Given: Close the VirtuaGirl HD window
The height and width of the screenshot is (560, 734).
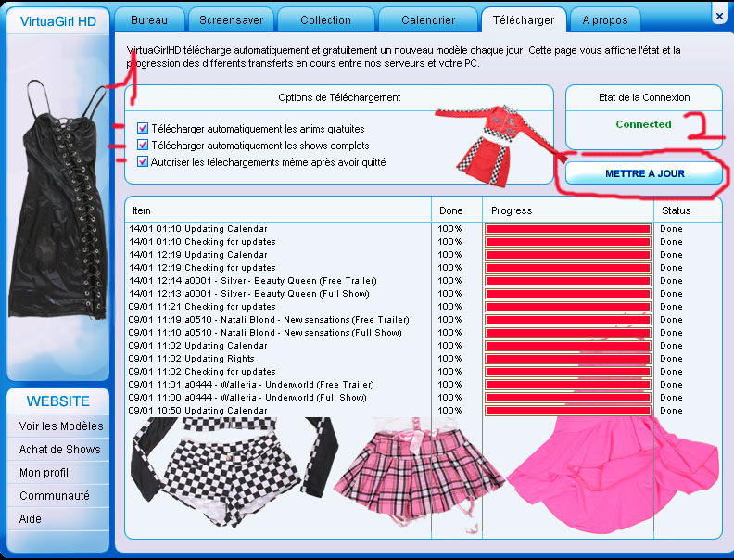Looking at the screenshot, I should coord(720,15).
